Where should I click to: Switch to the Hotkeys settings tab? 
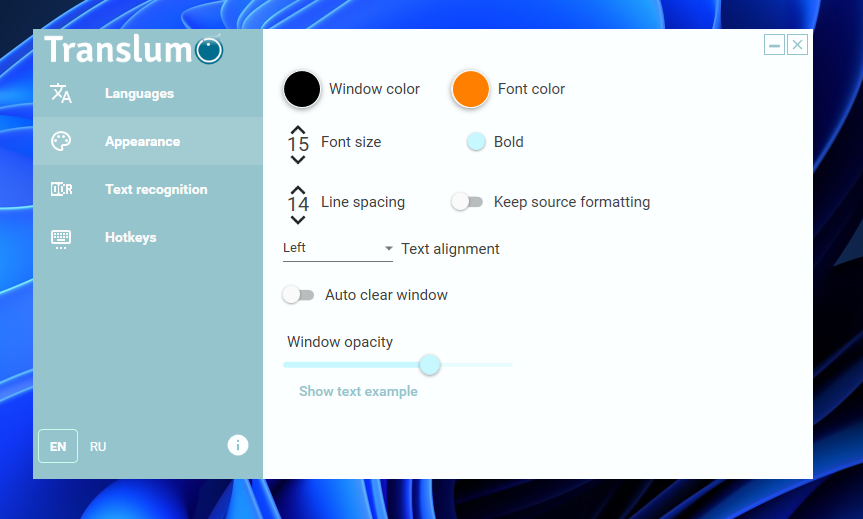point(131,237)
